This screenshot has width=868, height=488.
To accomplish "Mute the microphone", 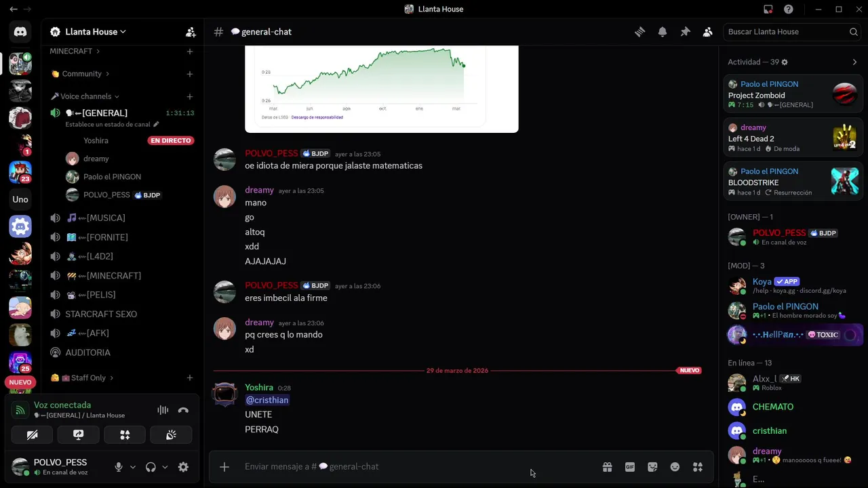I will click(x=119, y=467).
